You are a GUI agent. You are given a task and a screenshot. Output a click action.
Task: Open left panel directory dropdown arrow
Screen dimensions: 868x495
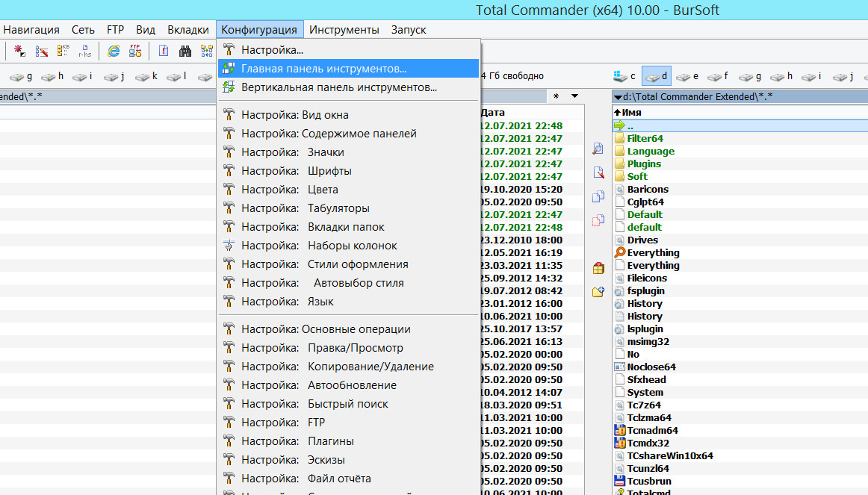click(574, 96)
